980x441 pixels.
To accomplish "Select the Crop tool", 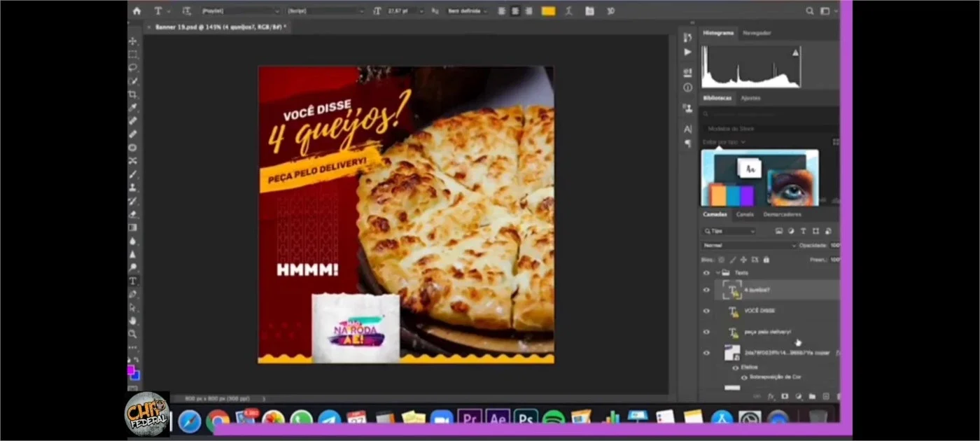I will tap(133, 94).
